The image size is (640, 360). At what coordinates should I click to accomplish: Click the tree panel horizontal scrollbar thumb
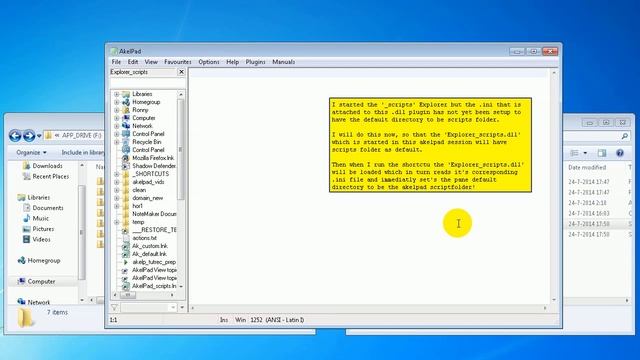[128, 295]
